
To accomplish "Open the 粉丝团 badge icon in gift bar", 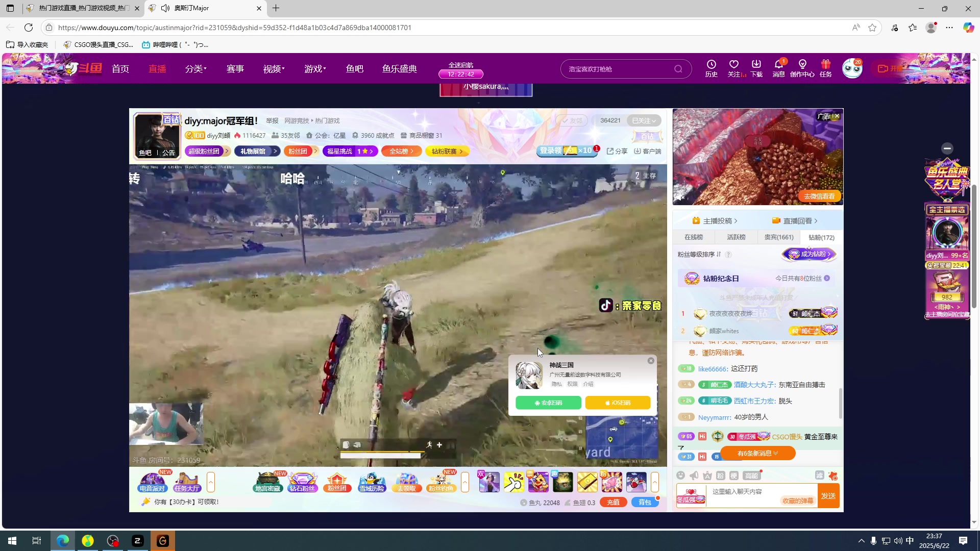I will pos(337,482).
